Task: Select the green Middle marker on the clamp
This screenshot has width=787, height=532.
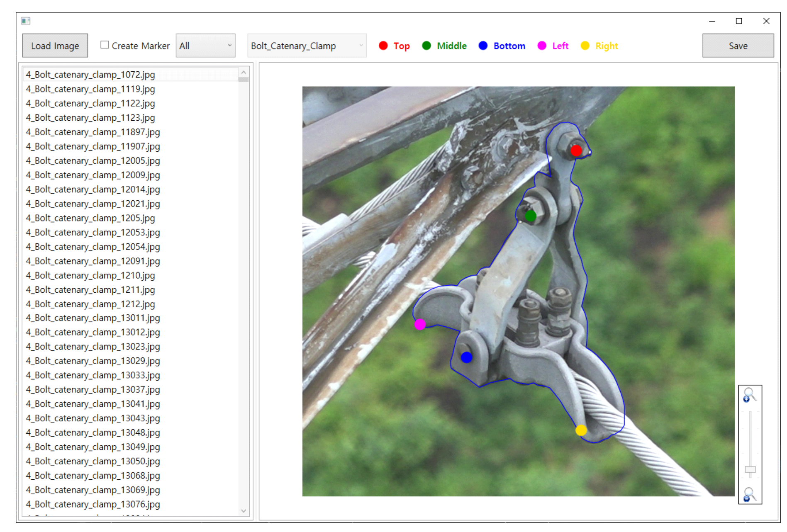Action: [x=530, y=216]
